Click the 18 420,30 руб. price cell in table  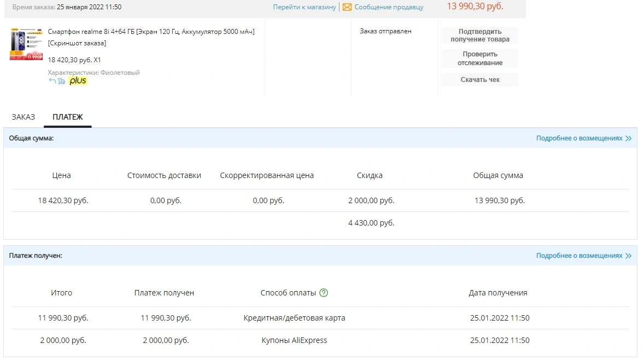click(63, 200)
